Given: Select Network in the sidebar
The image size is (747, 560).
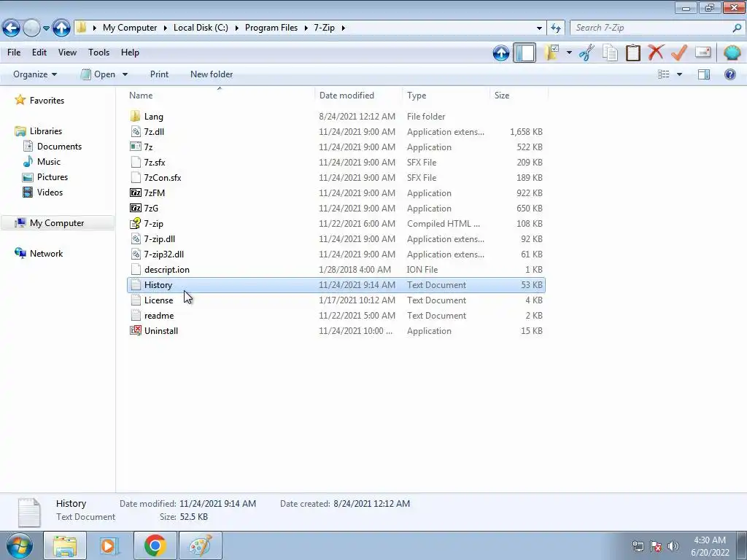Looking at the screenshot, I should (46, 253).
